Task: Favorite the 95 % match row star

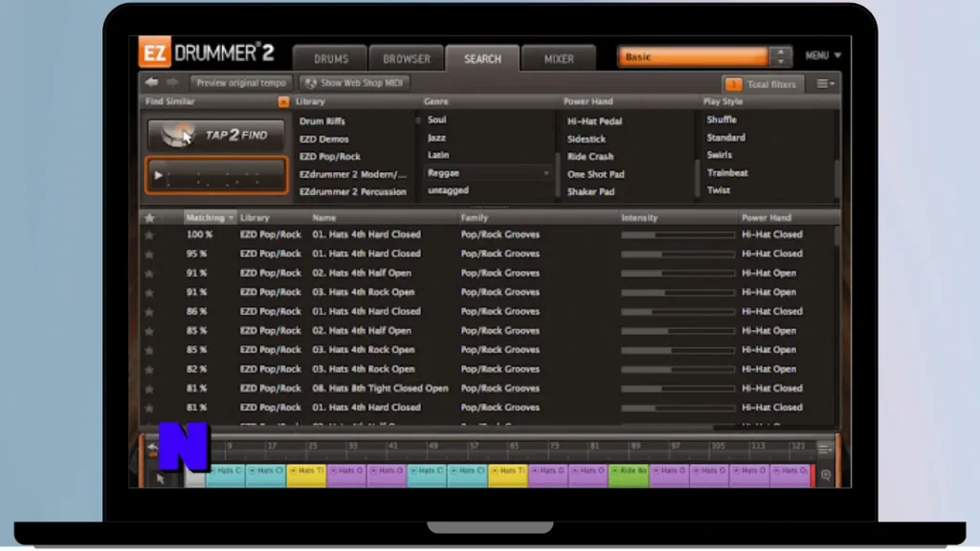Action: pyautogui.click(x=149, y=254)
